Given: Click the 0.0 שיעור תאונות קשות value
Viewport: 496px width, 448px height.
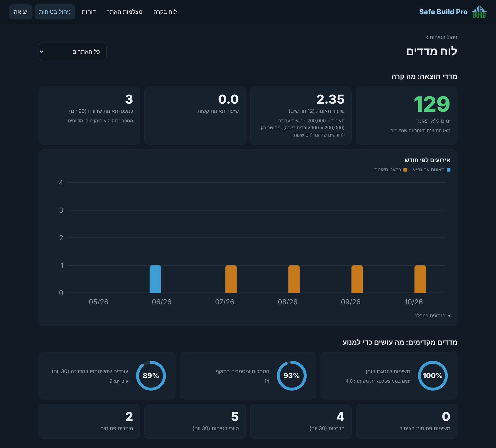Looking at the screenshot, I should tap(228, 99).
